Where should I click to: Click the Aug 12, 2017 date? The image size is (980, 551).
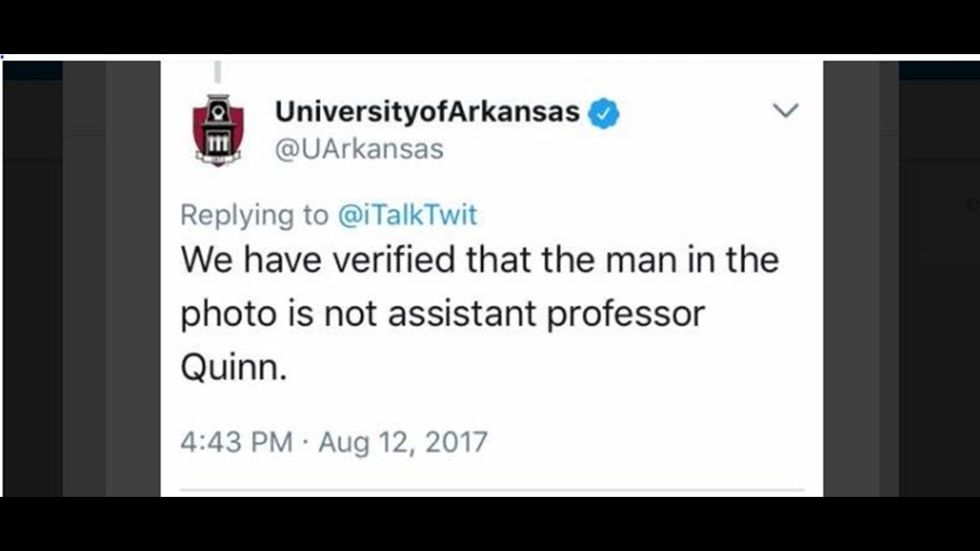pyautogui.click(x=403, y=443)
